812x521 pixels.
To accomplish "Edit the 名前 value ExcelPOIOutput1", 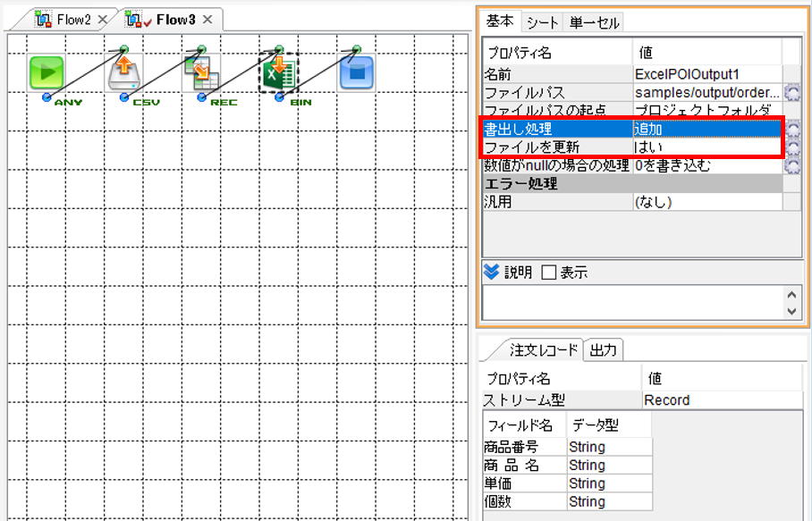I will (x=707, y=74).
